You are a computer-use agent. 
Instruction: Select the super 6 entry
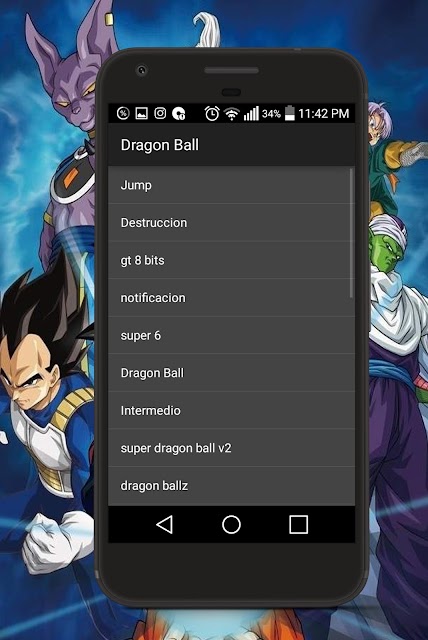coord(231,335)
